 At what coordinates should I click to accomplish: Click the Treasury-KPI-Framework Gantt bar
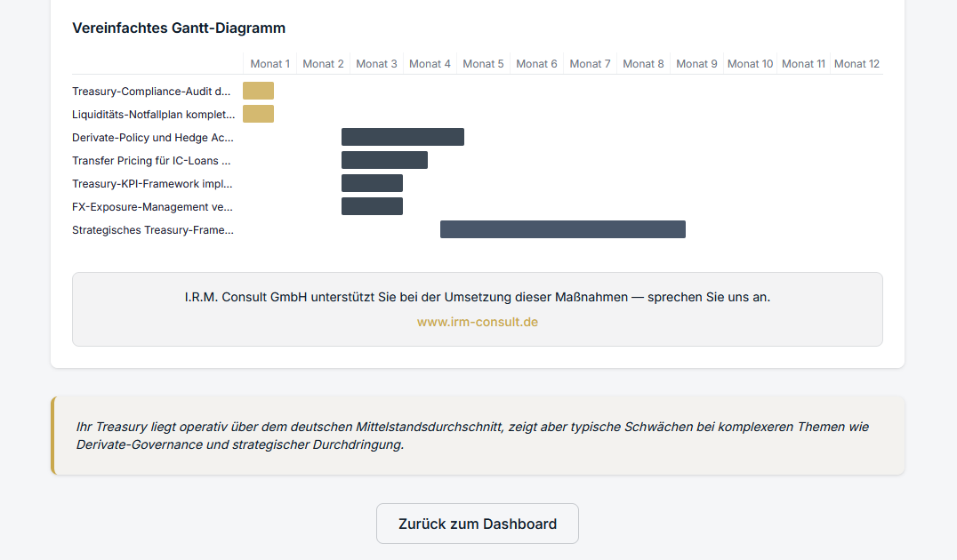[x=372, y=183]
